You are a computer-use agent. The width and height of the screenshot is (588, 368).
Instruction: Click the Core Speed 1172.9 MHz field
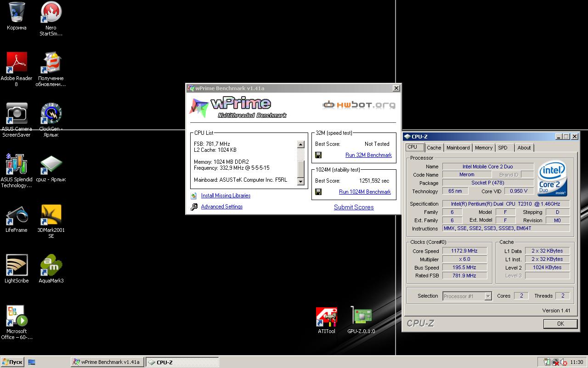pyautogui.click(x=464, y=251)
